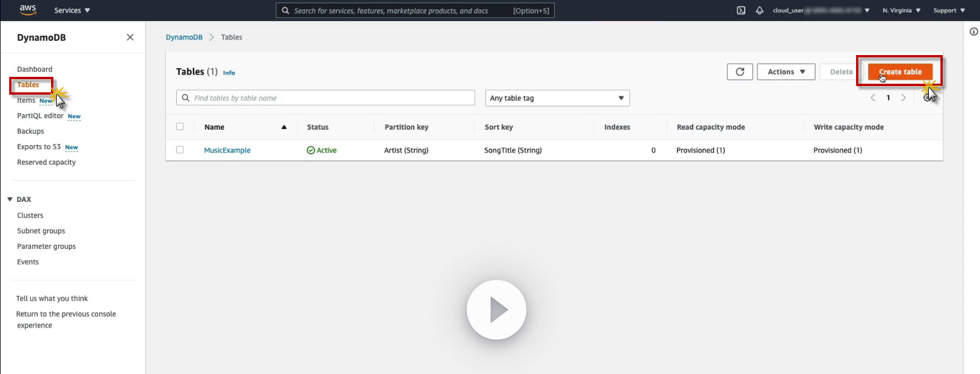This screenshot has width=980, height=374.
Task: Go to next page of tables
Action: 904,98
